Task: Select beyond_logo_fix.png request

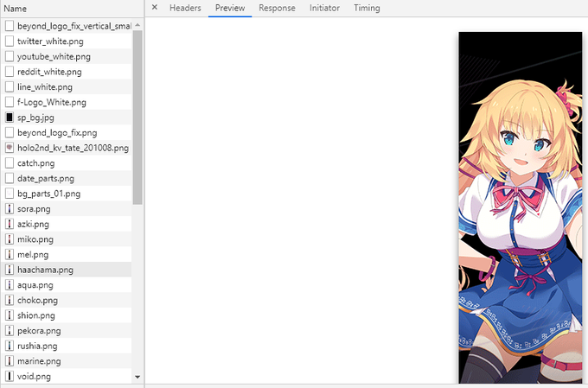Action: pyautogui.click(x=67, y=133)
